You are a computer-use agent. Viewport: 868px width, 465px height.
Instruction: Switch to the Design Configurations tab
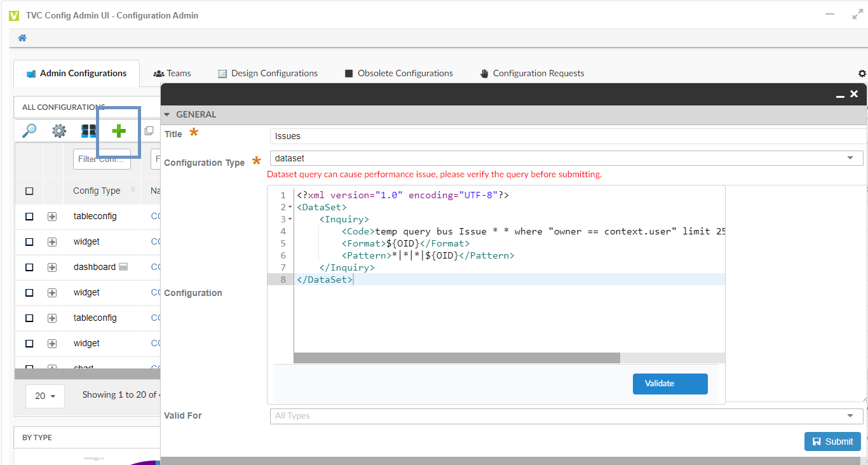point(268,74)
